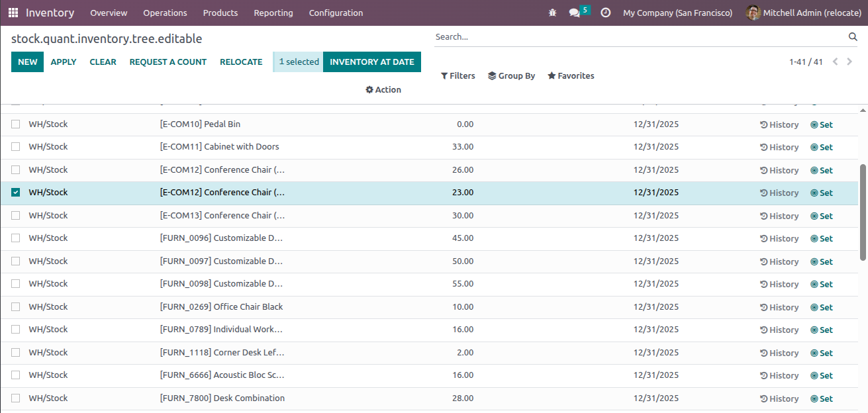The image size is (868, 413).
Task: Select the FURN_0096 row checkbox
Action: click(x=16, y=238)
